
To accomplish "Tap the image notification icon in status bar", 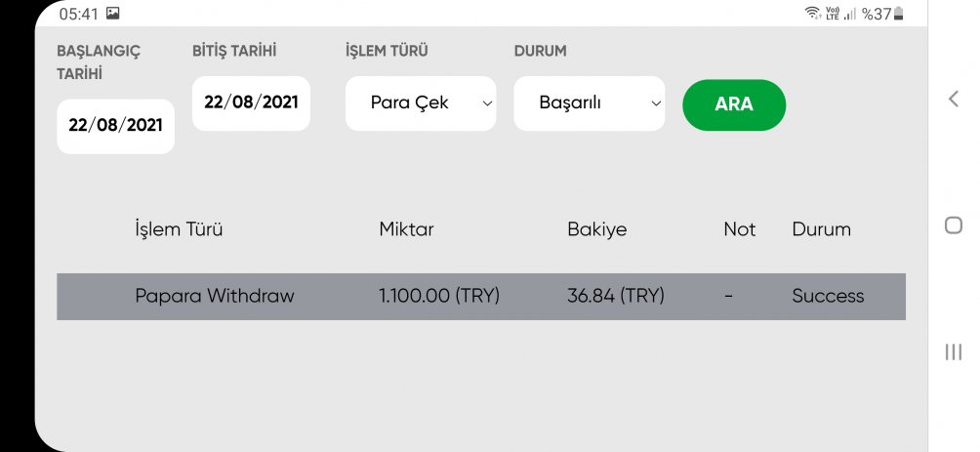I will click(112, 13).
